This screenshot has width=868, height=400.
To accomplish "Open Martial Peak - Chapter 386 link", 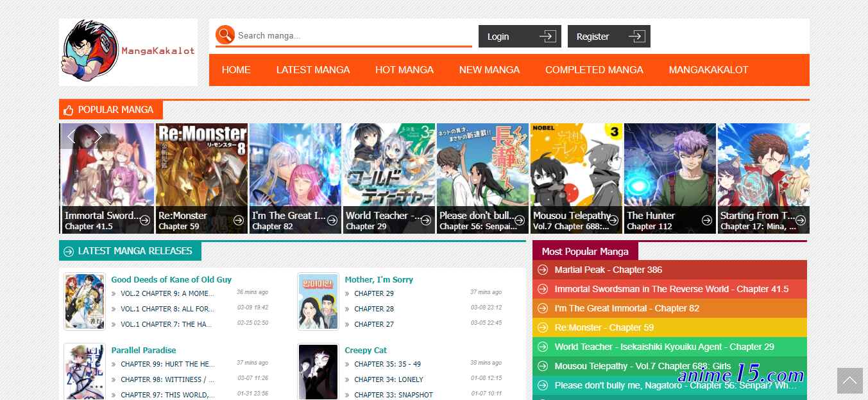I will click(x=608, y=270).
